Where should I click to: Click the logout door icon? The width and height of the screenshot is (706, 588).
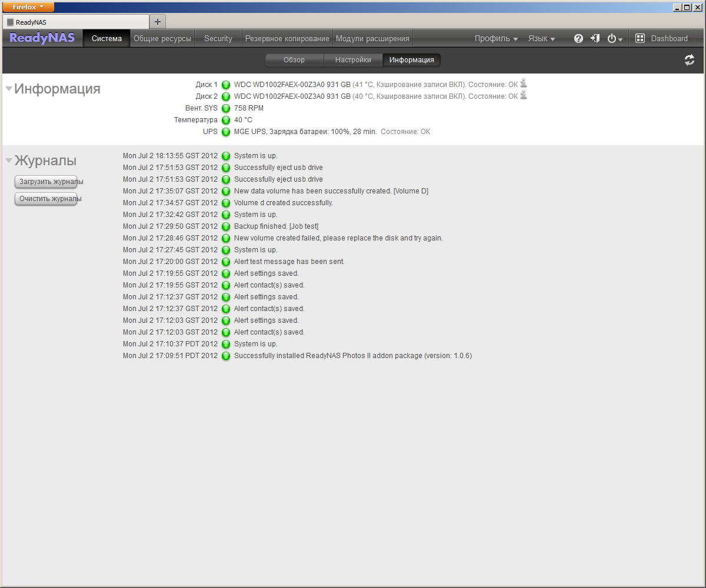tap(595, 38)
